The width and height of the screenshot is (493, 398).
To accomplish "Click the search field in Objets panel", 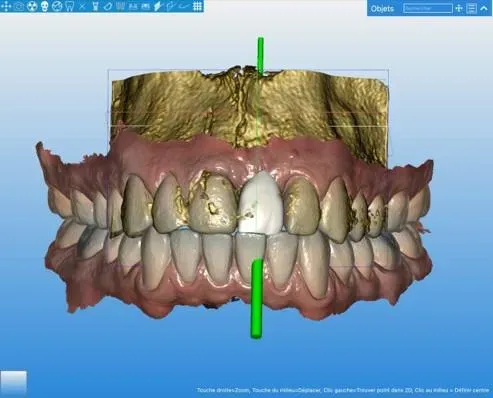I will (x=428, y=8).
